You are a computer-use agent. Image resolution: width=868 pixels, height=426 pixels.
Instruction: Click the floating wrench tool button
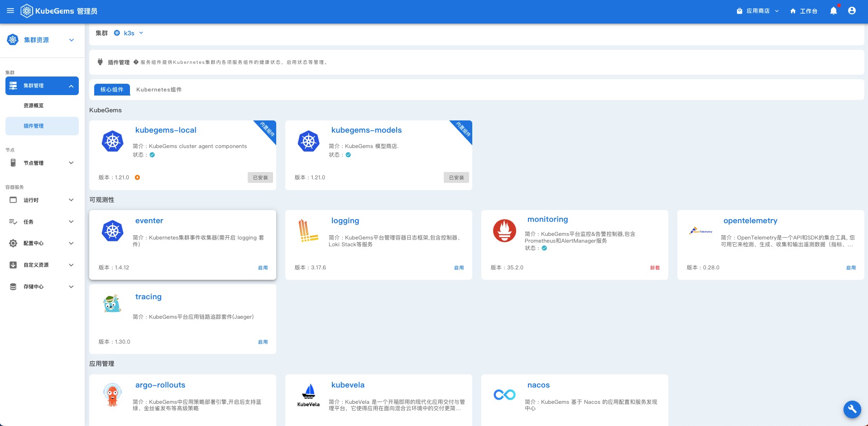pos(852,409)
